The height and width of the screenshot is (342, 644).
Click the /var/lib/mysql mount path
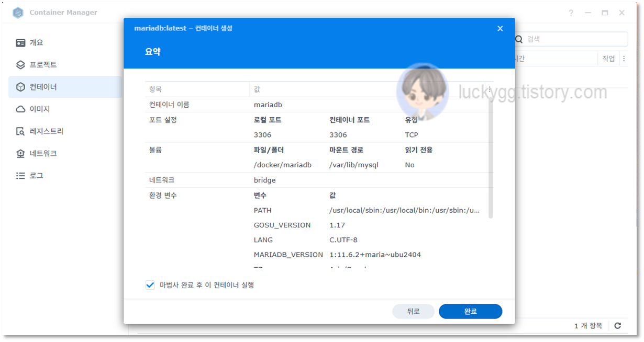click(x=354, y=165)
